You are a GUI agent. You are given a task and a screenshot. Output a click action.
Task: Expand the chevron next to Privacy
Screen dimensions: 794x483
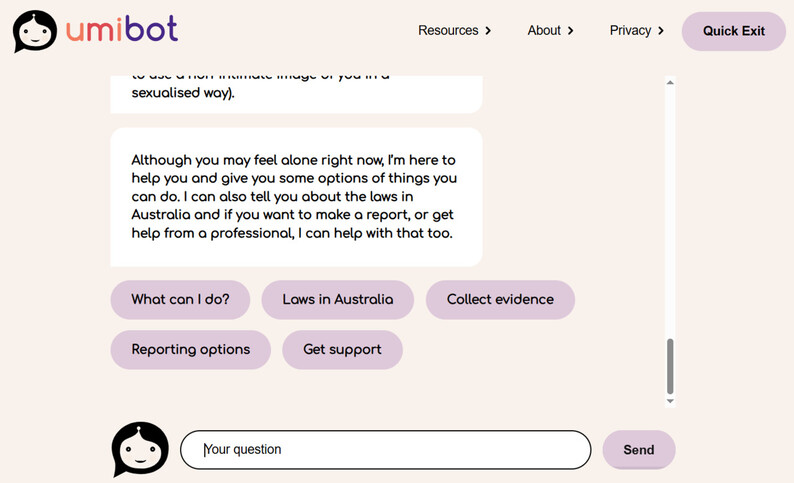pos(661,31)
